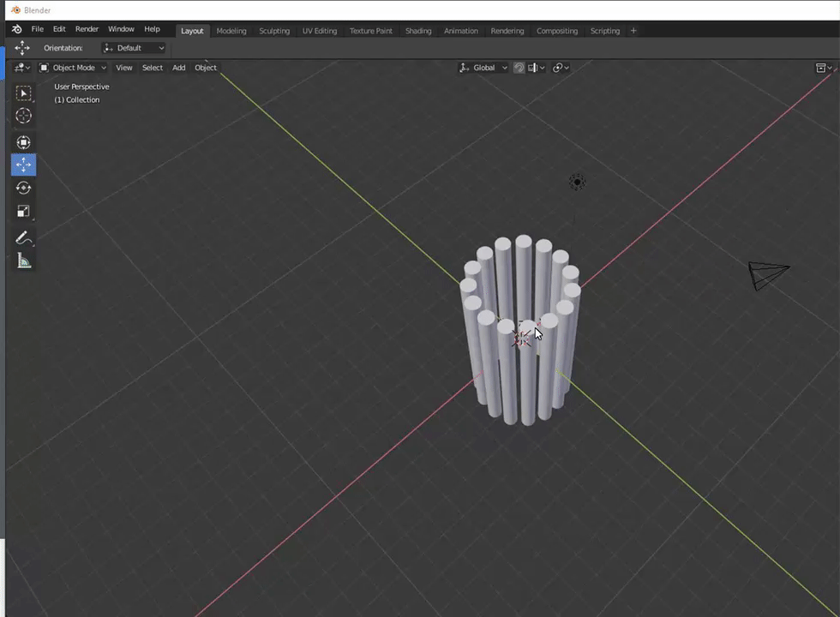This screenshot has width=840, height=617.
Task: Switch to the Scripting workspace tab
Action: (x=605, y=31)
